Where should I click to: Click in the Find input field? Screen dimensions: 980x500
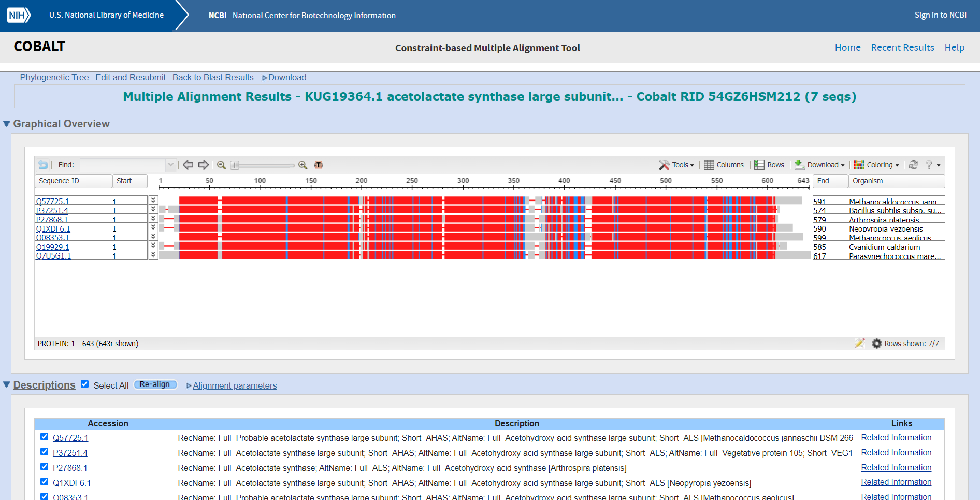point(123,165)
